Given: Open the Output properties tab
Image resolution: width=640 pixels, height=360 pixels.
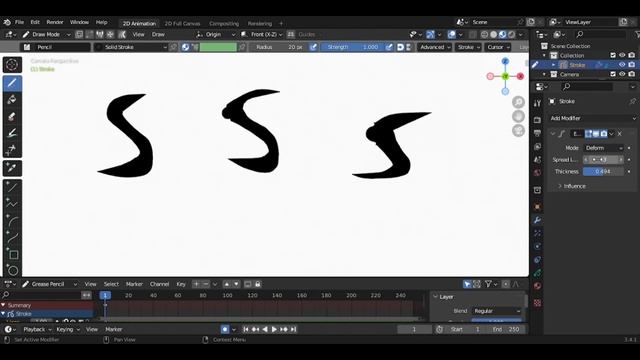Looking at the screenshot, I should point(537,133).
